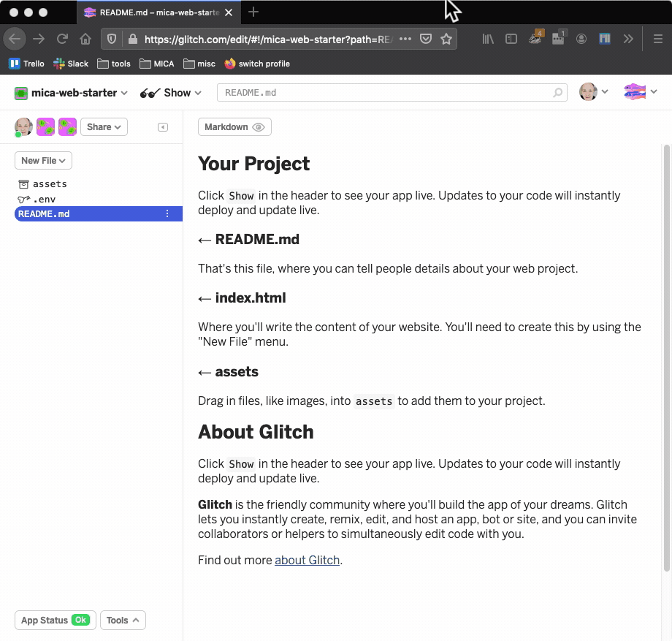Image resolution: width=672 pixels, height=641 pixels.
Task: Click the search magnifier icon
Action: 557,93
